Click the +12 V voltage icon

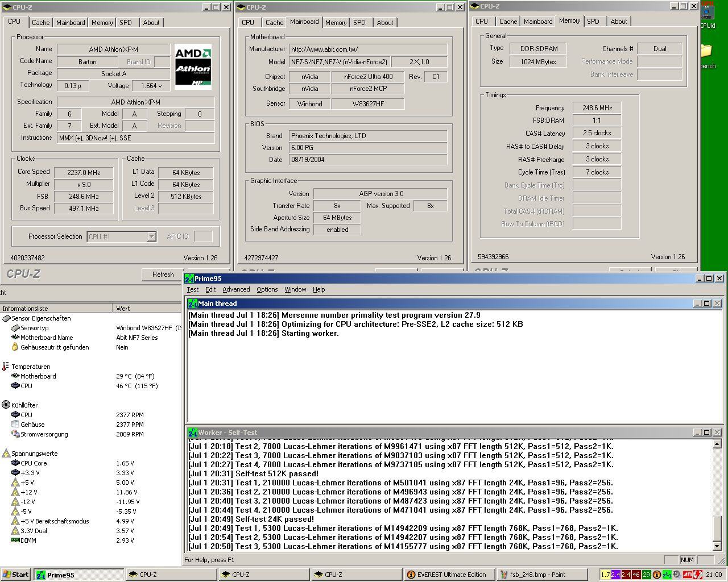coord(15,492)
